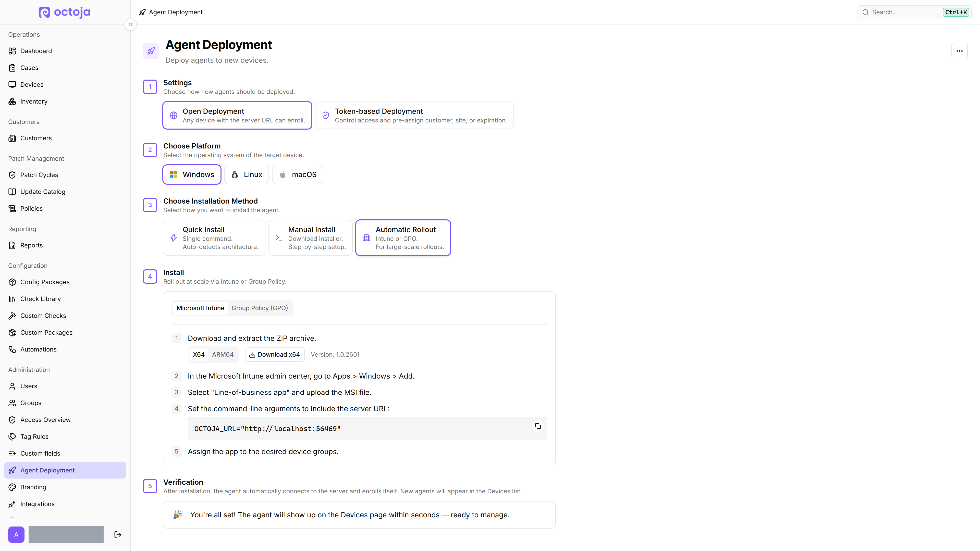Click the octoja logo

65,12
